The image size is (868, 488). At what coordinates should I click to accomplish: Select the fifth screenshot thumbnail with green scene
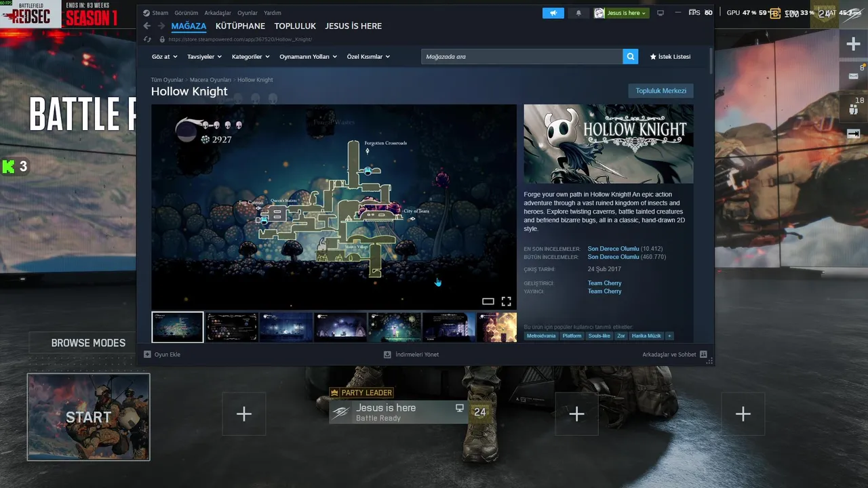click(395, 327)
